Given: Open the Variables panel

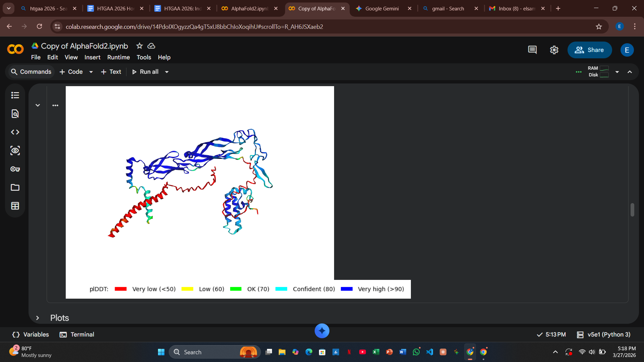Looking at the screenshot, I should coord(31,335).
